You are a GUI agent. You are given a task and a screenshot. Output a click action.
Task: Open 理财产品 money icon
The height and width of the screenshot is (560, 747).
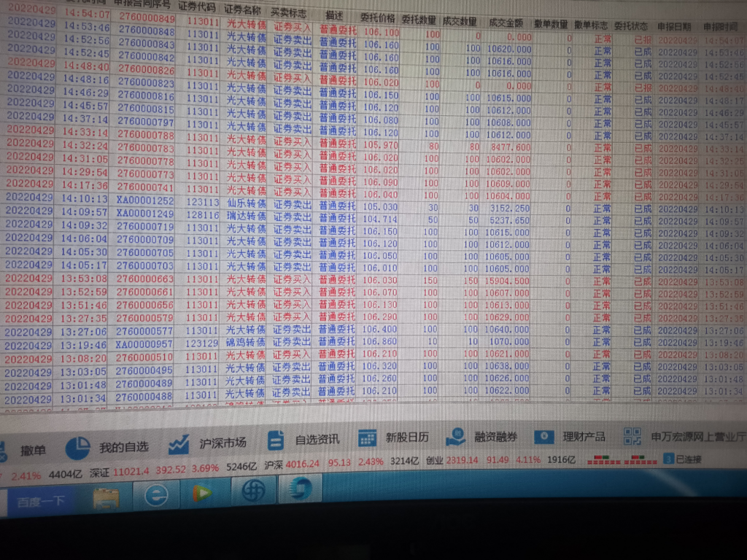544,436
